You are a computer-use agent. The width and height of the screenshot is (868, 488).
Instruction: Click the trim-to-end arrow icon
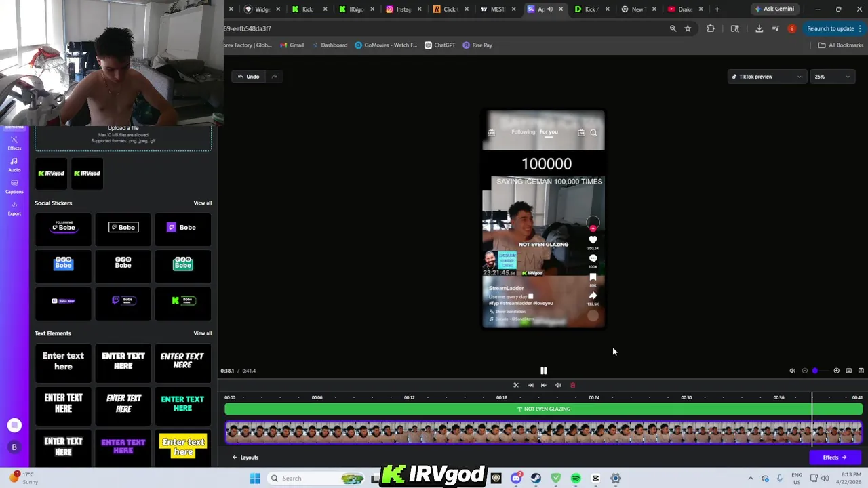(530, 385)
